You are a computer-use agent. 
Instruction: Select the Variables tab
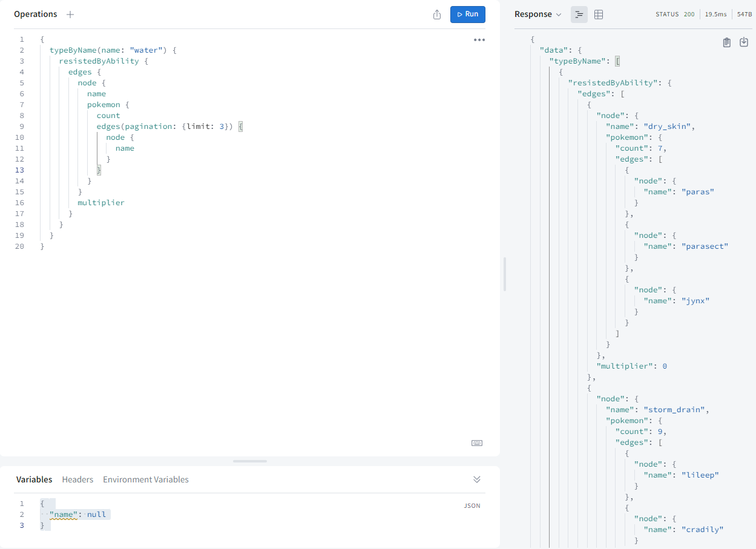[35, 479]
